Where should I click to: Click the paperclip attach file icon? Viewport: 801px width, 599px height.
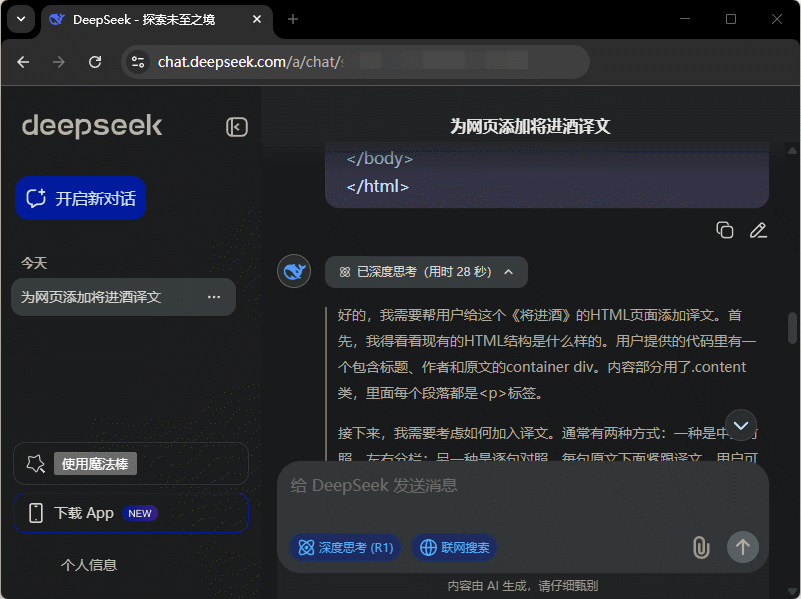tap(701, 547)
